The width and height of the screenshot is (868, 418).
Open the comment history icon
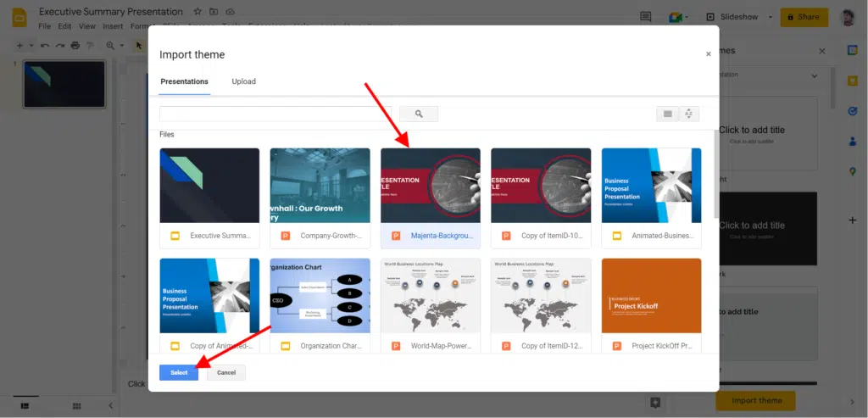[x=646, y=17]
